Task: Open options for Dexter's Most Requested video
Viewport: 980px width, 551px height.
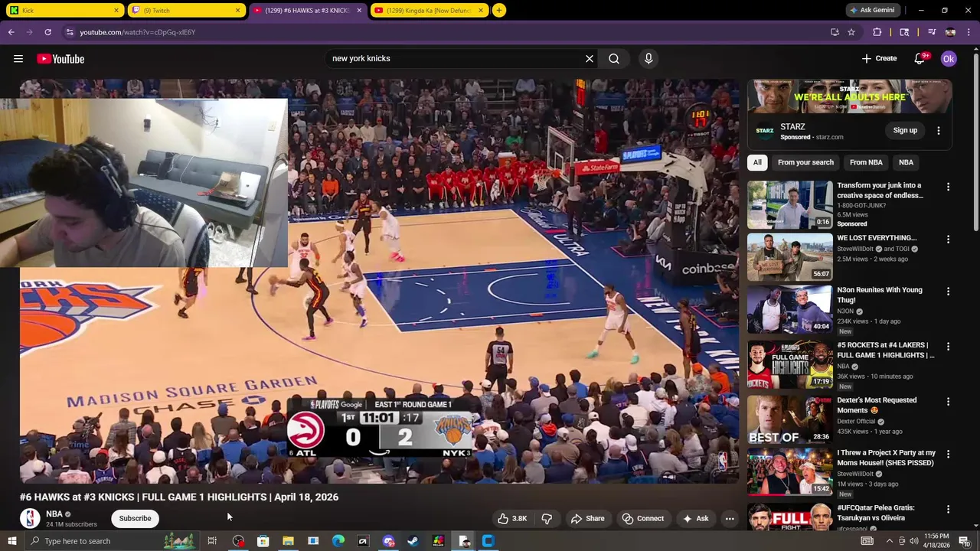Action: (x=948, y=402)
